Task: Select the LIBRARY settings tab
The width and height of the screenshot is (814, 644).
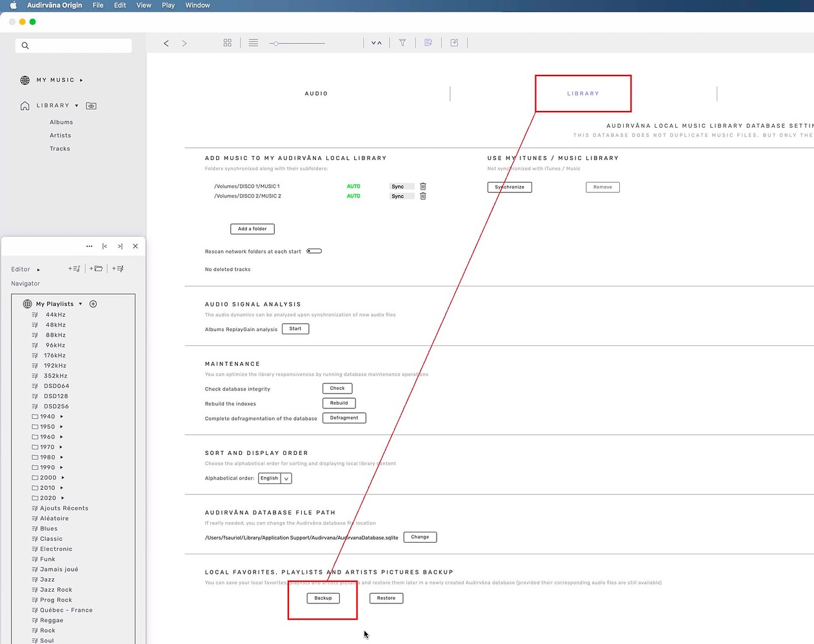Action: click(x=583, y=94)
